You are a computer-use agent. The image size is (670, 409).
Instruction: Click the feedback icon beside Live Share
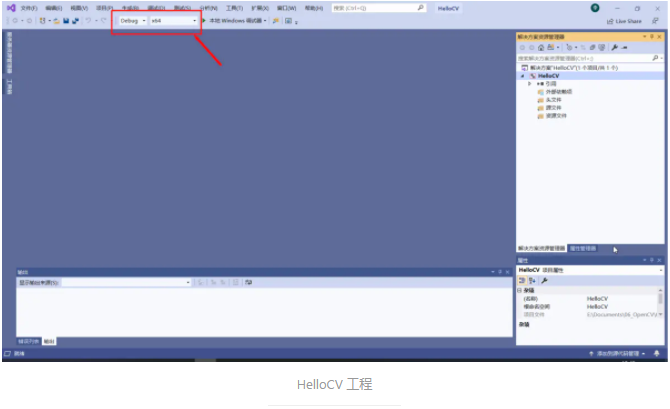coord(655,21)
